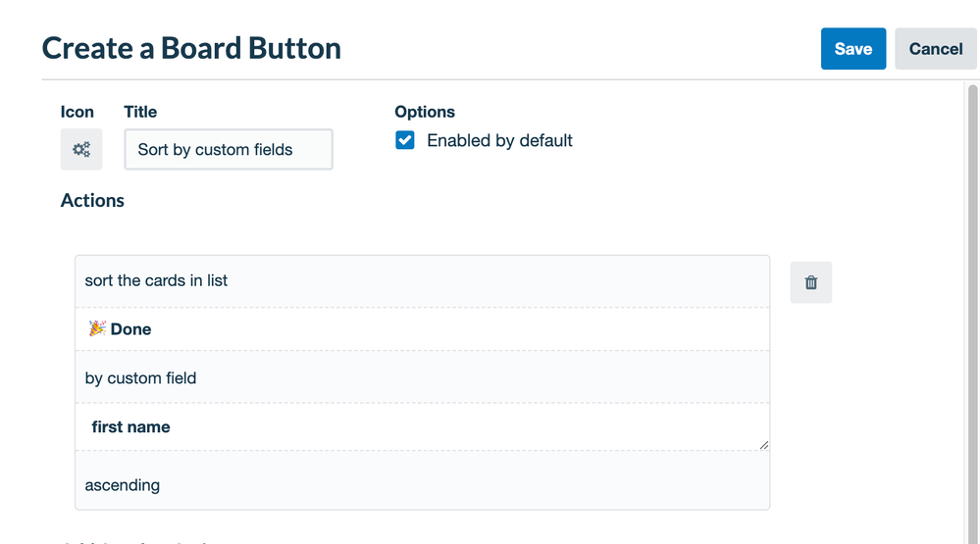Click the 'Enabled by default' label text
This screenshot has width=980, height=544.
pyautogui.click(x=499, y=140)
